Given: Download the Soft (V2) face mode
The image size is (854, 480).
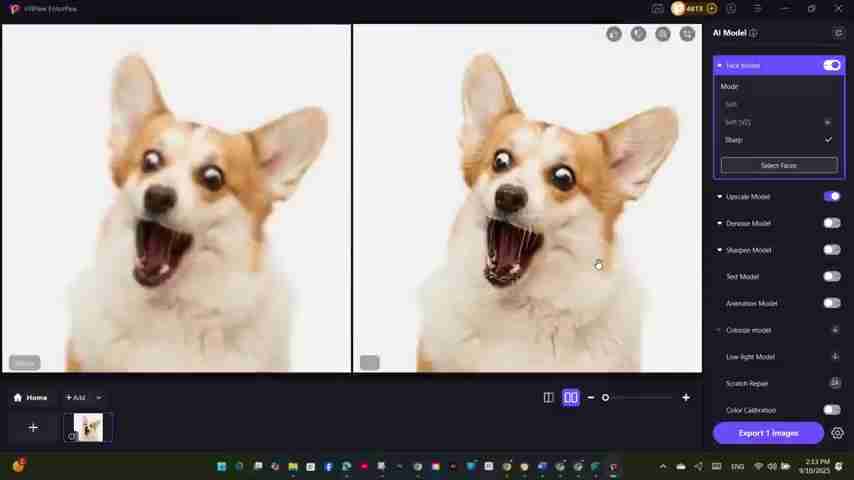Looking at the screenshot, I should (827, 123).
